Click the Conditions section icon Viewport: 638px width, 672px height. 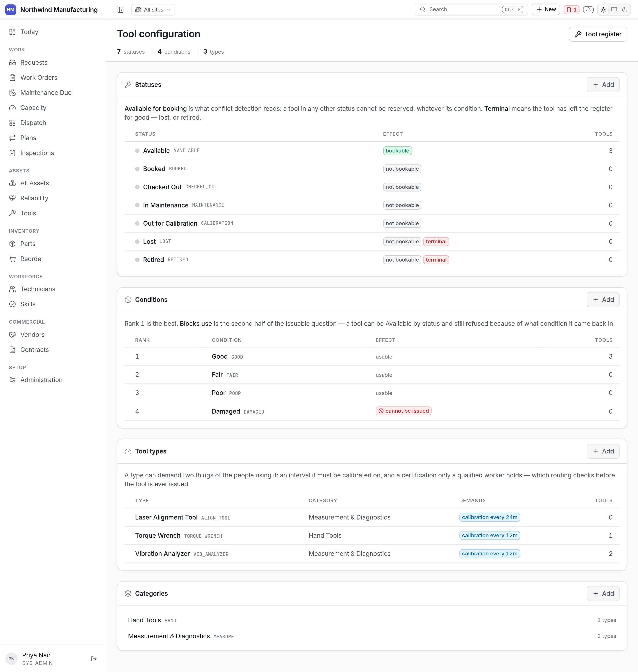(128, 300)
